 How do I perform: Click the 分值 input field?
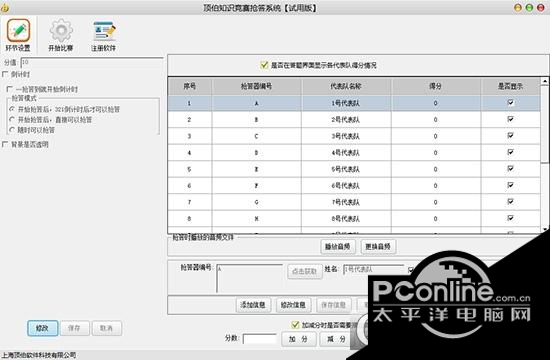(x=92, y=62)
